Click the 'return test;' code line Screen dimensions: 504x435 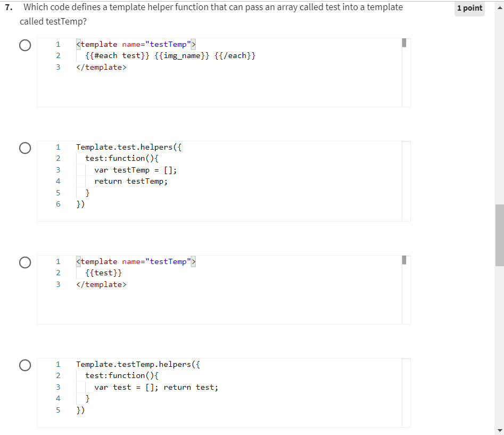[x=192, y=387]
